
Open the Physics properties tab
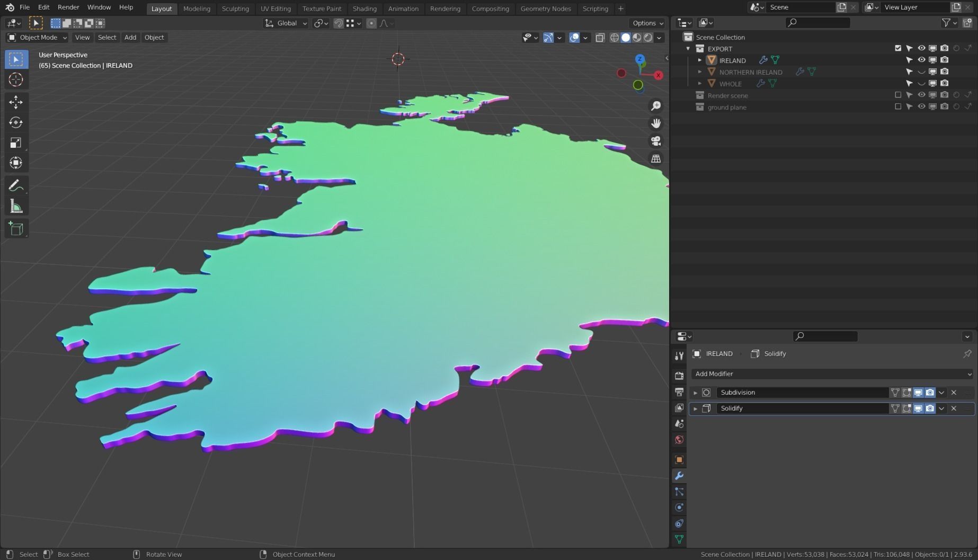(679, 508)
